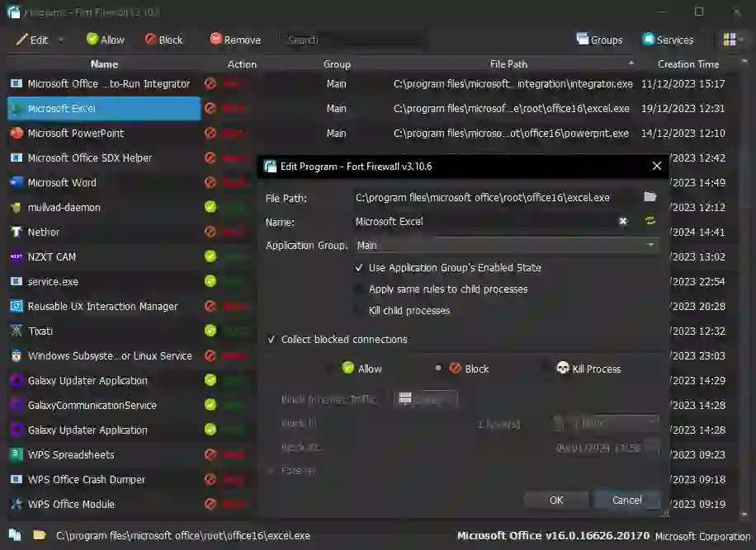This screenshot has height=550, width=756.
Task: Clear the Name field with X icon
Action: coord(623,222)
